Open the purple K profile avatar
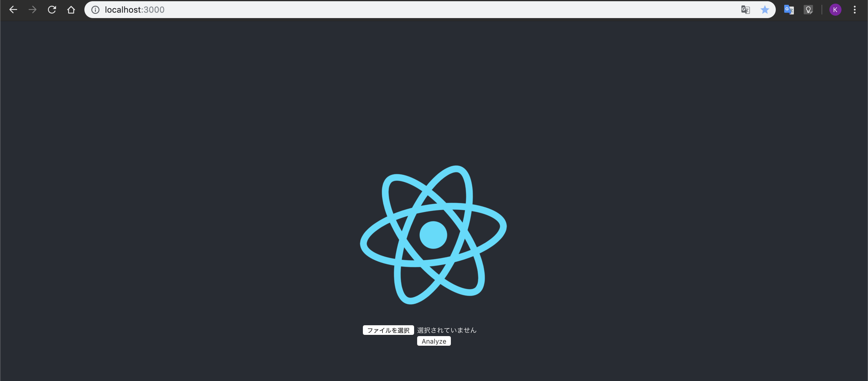The image size is (868, 381). pyautogui.click(x=835, y=10)
